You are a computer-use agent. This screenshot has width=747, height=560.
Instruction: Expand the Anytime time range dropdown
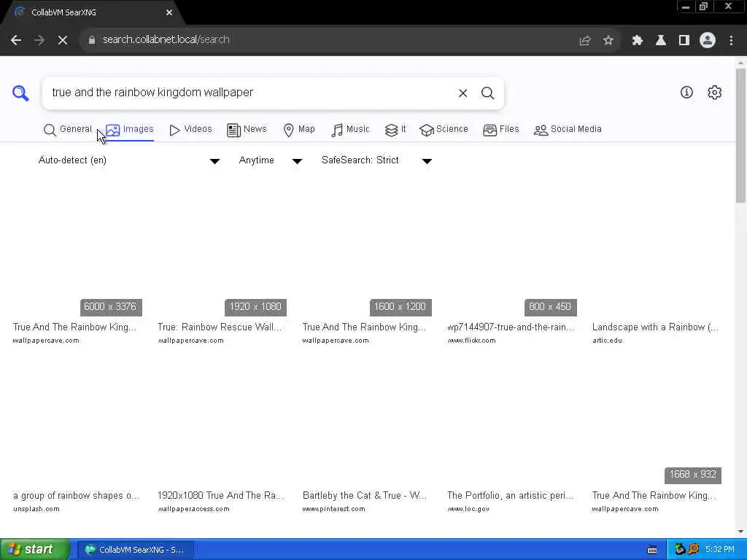[x=270, y=160]
